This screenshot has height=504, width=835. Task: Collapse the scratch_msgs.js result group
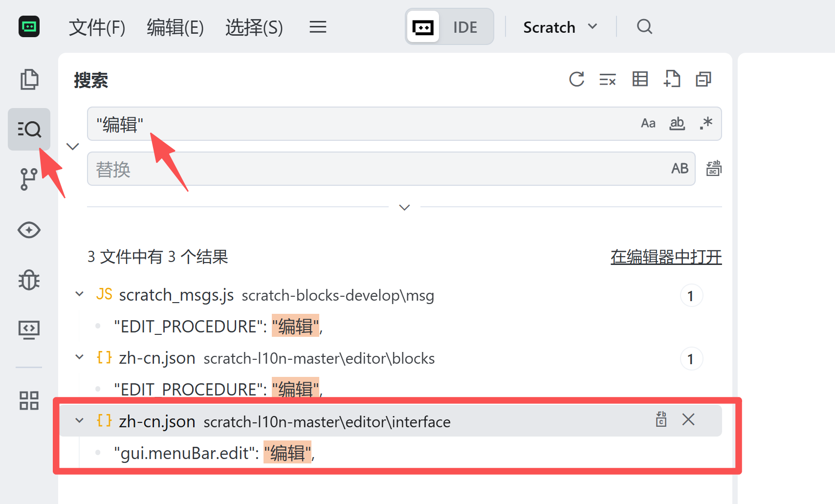79,294
